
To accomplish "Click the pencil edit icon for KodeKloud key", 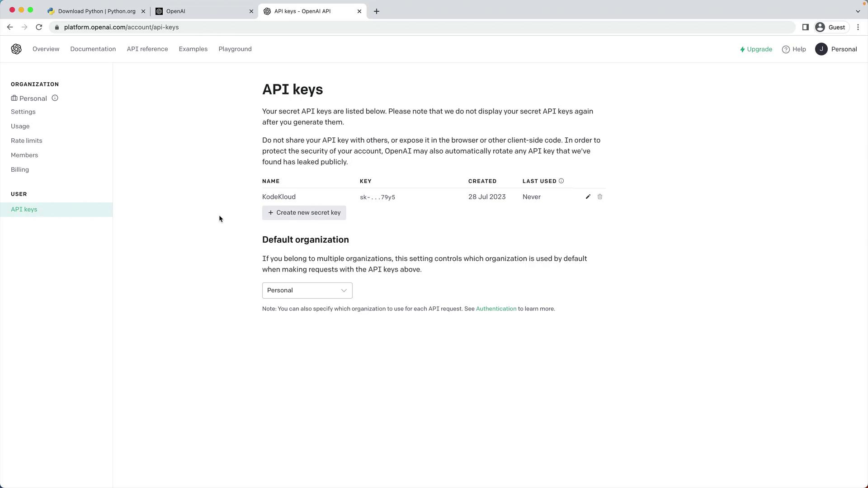I will (x=588, y=197).
